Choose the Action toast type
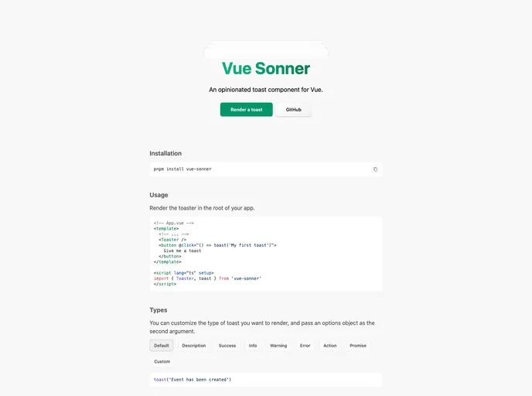 point(330,346)
